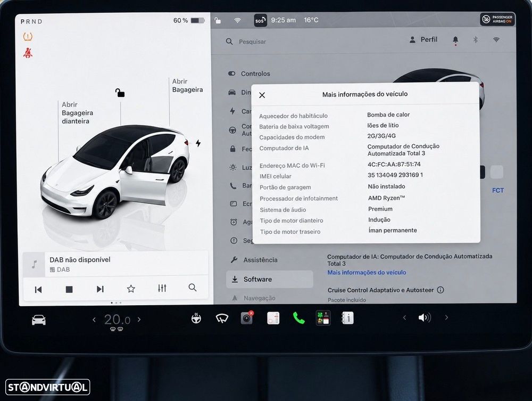
Task: Tap the 'AMD Ryzen' processor value
Action: [x=386, y=198]
